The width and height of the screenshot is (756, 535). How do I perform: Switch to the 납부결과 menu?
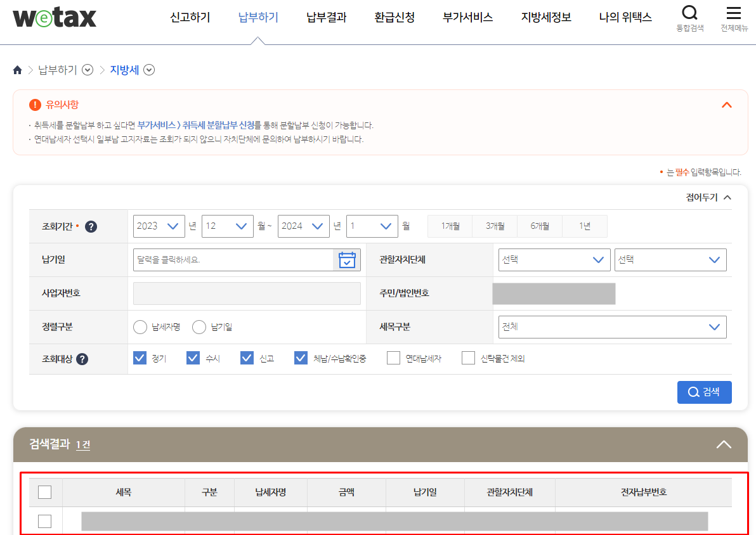[x=325, y=18]
